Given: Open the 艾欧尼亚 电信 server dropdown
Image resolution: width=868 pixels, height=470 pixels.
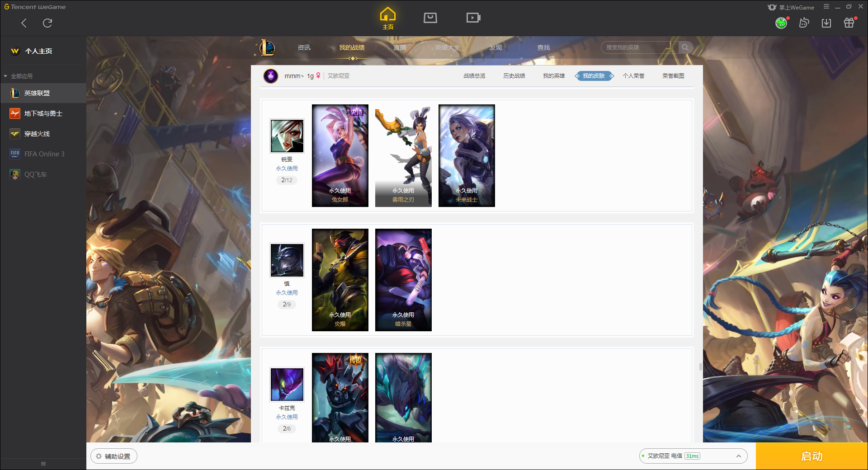Looking at the screenshot, I should click(x=693, y=456).
